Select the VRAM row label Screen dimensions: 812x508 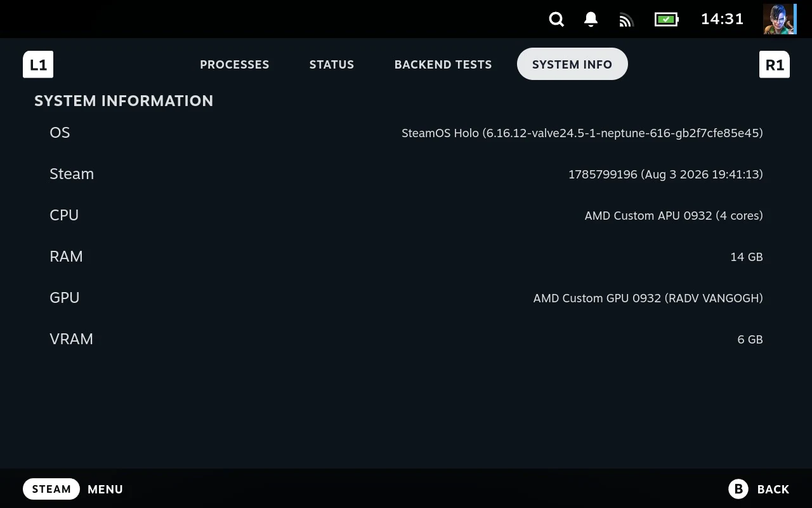71,339
